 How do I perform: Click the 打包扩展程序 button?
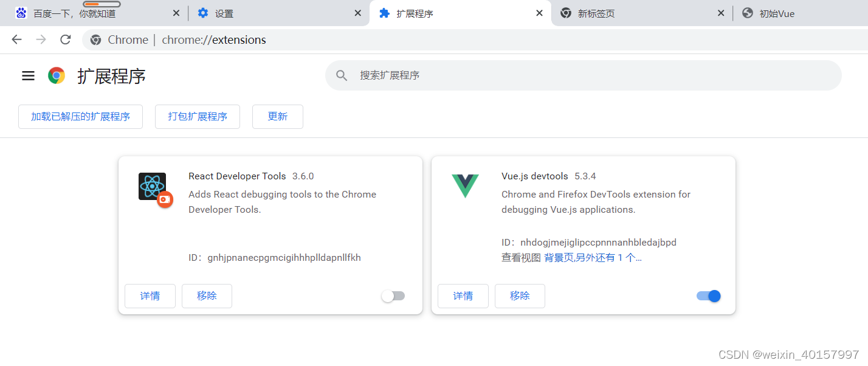coord(198,117)
